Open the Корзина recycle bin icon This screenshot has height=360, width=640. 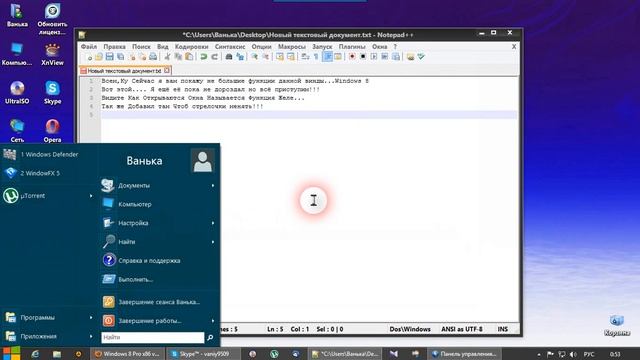[617, 325]
